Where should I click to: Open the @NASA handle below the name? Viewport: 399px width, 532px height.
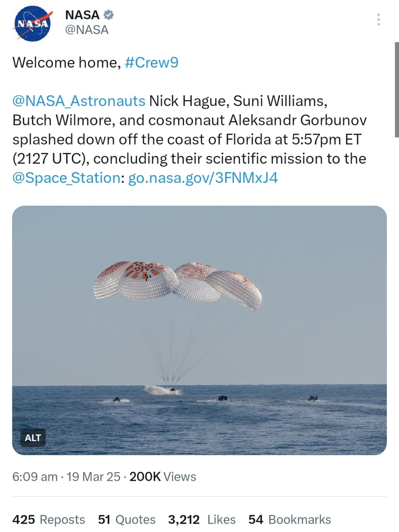87,30
